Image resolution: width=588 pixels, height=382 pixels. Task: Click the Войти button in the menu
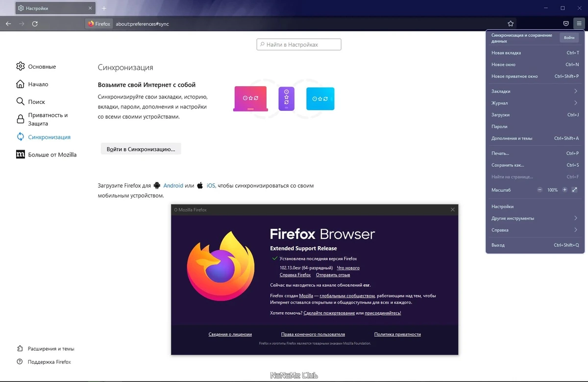[569, 38]
